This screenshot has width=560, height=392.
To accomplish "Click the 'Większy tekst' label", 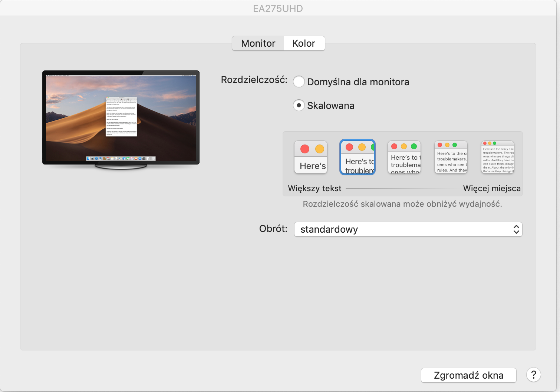I will click(x=314, y=188).
